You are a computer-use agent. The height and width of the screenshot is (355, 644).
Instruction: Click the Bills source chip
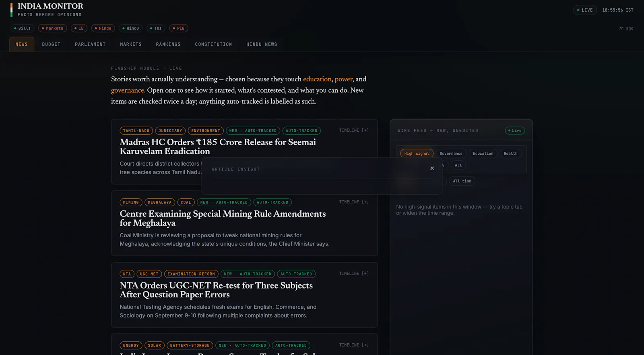coord(23,28)
